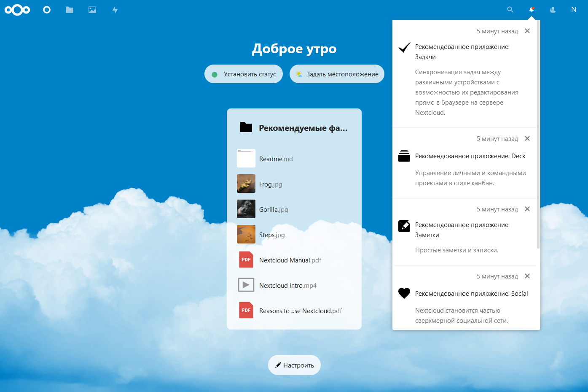Click the Deck stack icon
Viewport: 588px width, 392px height.
pos(404,156)
